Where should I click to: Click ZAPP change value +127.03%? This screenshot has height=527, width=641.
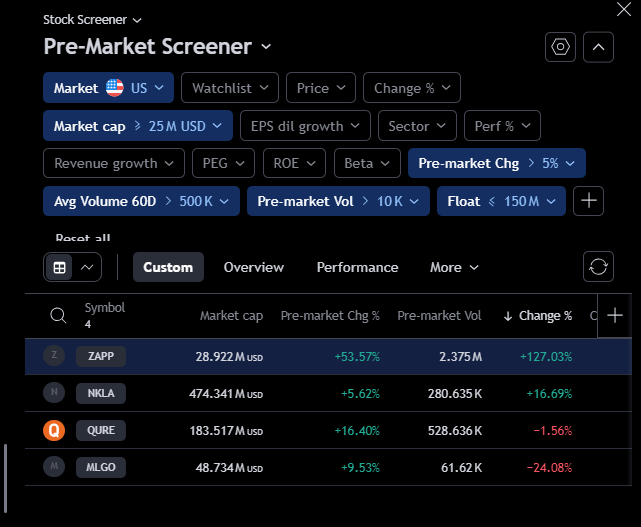(x=546, y=357)
